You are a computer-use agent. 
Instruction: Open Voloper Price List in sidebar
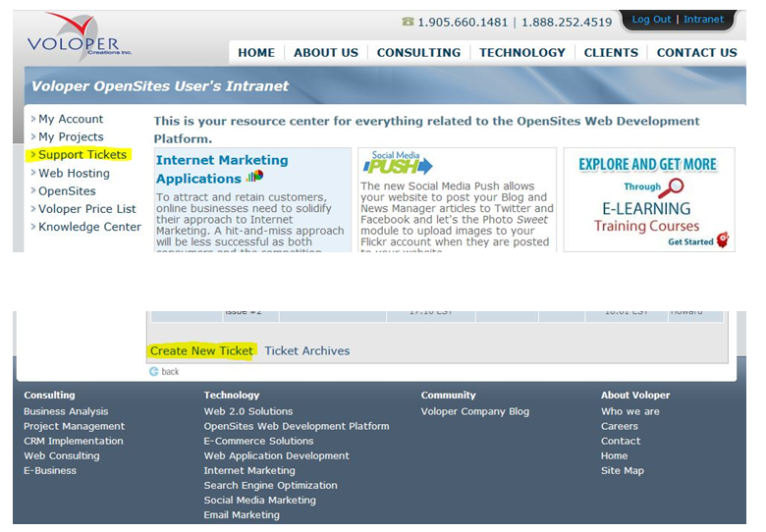click(87, 209)
